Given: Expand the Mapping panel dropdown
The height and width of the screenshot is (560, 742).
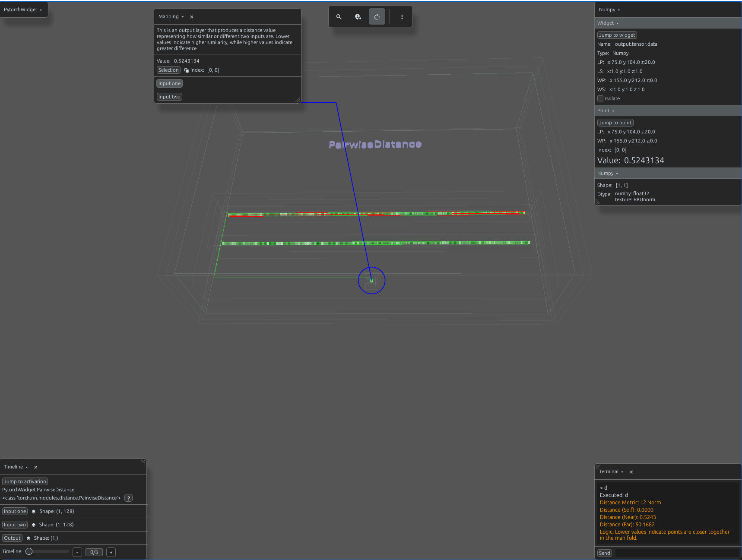Looking at the screenshot, I should pos(171,16).
